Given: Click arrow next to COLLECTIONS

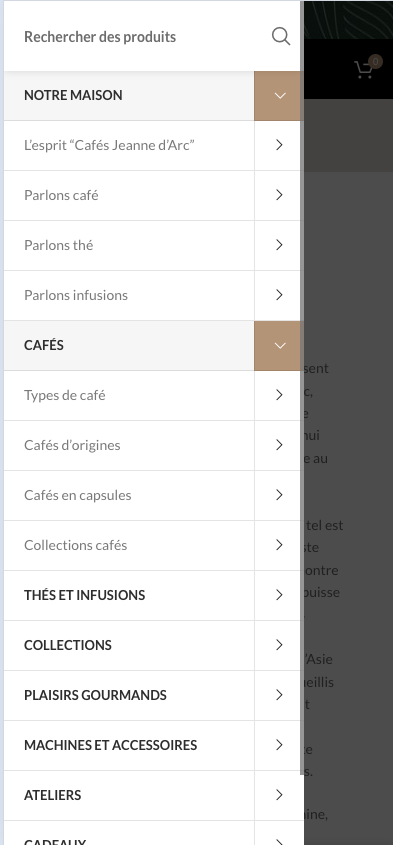Looking at the screenshot, I should pyautogui.click(x=279, y=645).
